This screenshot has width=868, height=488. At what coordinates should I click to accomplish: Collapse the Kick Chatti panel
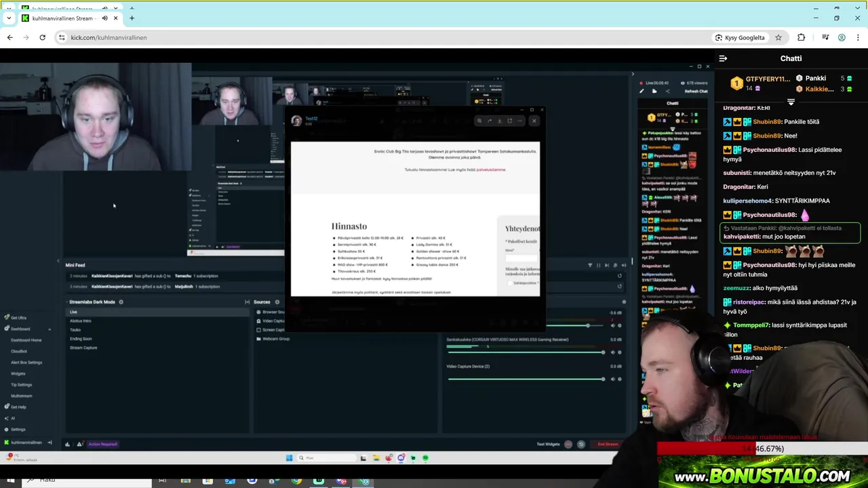723,58
